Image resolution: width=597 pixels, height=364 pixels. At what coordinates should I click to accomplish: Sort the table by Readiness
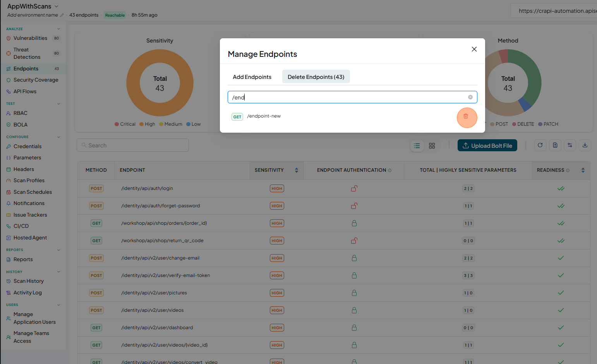(x=583, y=170)
